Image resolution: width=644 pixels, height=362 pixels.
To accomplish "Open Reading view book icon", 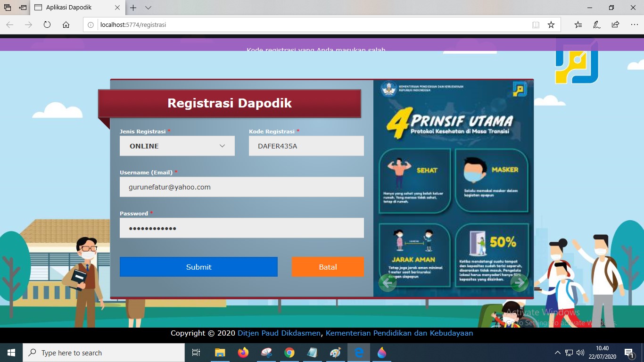I will point(536,25).
